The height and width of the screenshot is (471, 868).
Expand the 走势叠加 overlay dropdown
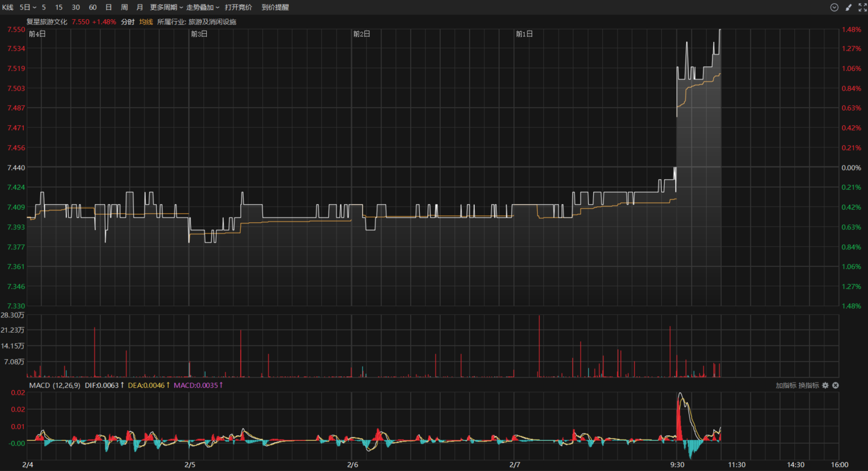click(202, 7)
